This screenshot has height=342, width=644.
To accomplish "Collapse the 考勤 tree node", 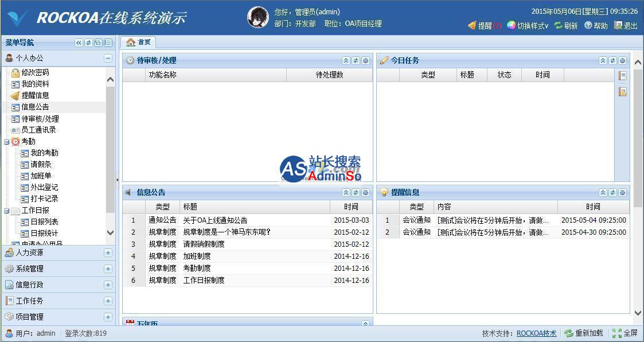I will [6, 142].
